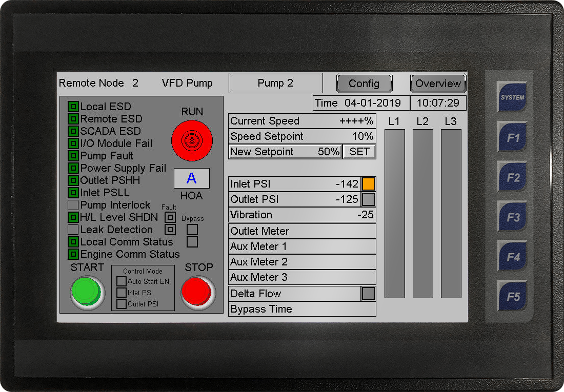Click the Local ESD status indicator
The width and height of the screenshot is (564, 392).
[73, 107]
